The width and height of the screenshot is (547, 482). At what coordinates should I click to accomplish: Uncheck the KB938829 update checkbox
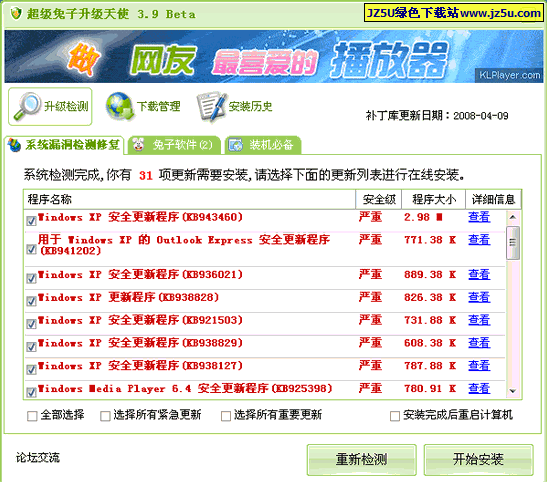tap(31, 347)
